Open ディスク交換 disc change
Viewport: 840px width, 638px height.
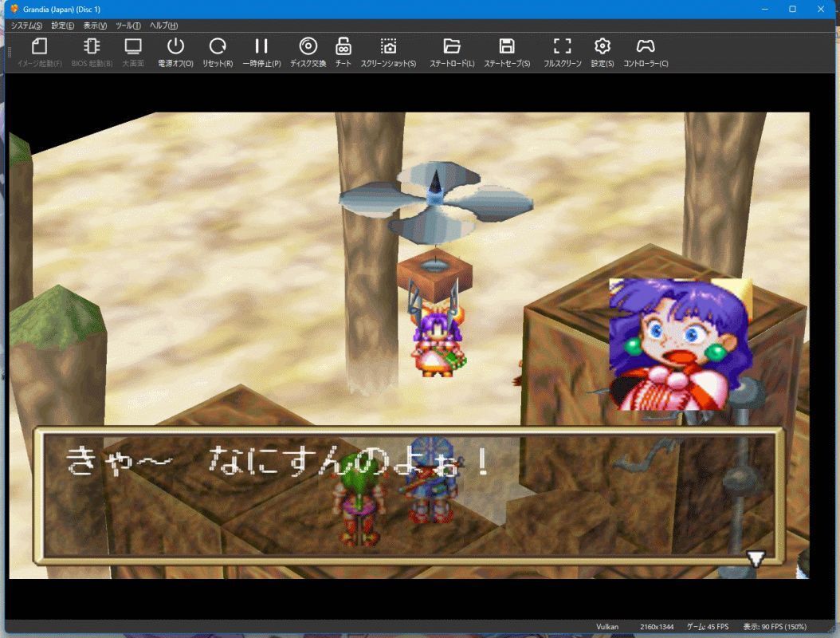point(308,53)
